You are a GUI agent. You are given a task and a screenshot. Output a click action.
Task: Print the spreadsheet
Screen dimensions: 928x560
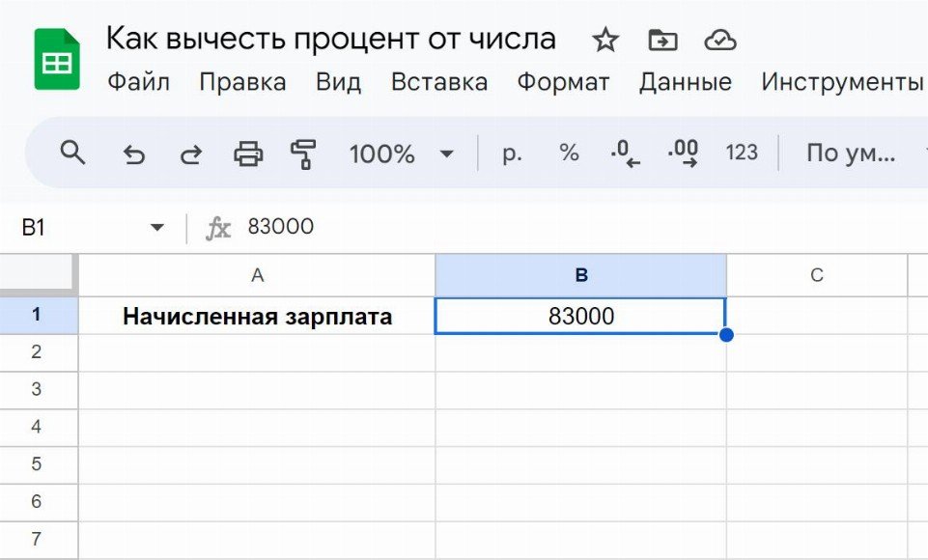(248, 153)
